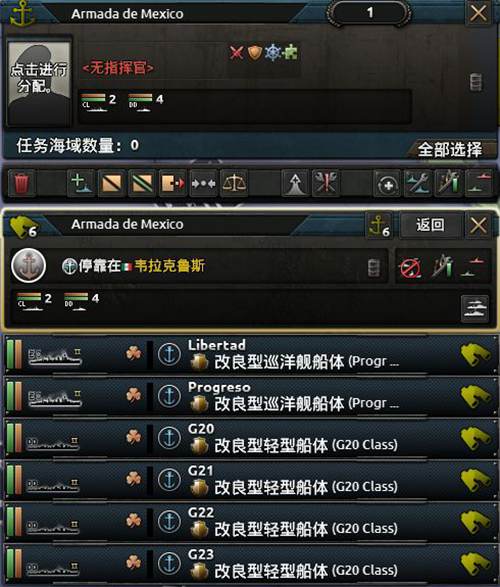Image resolution: width=500 pixels, height=587 pixels.
Task: Select the merge task forces arrows icon
Action: click(203, 183)
